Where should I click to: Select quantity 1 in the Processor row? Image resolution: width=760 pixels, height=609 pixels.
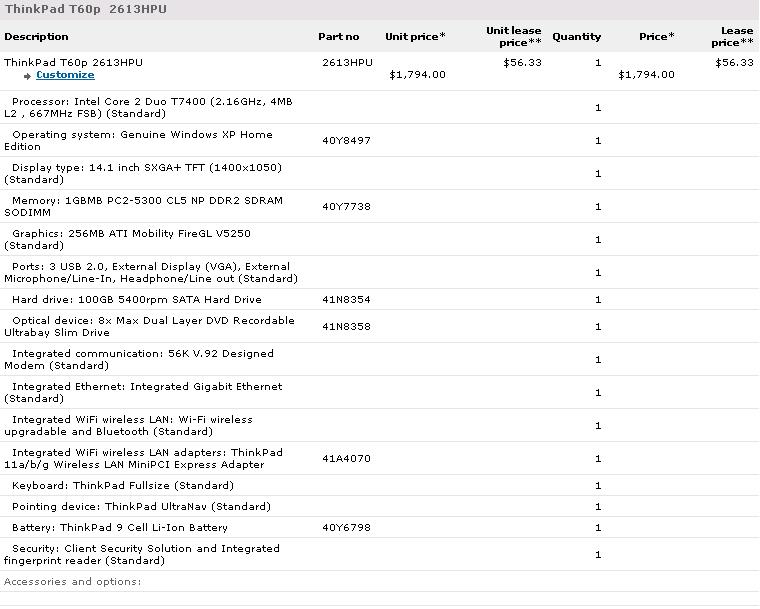[598, 108]
